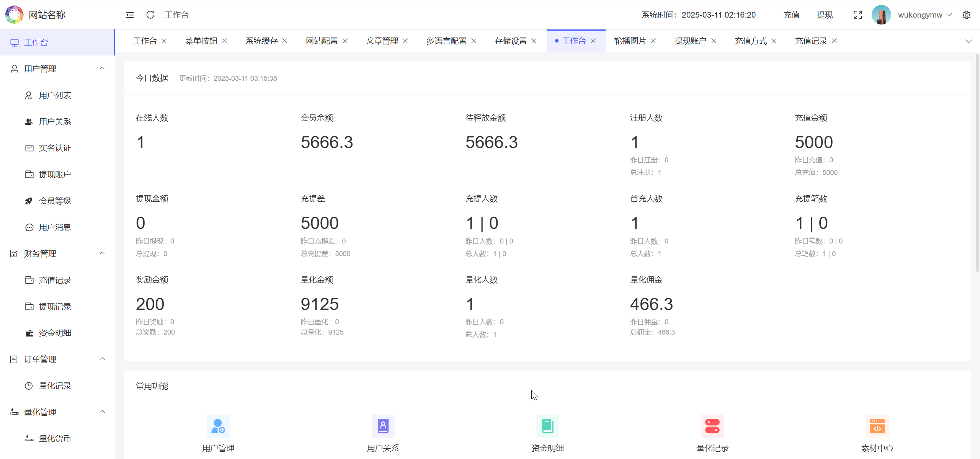Enter fullscreen mode via the expand icon
Image resolution: width=980 pixels, height=459 pixels.
coord(858,15)
